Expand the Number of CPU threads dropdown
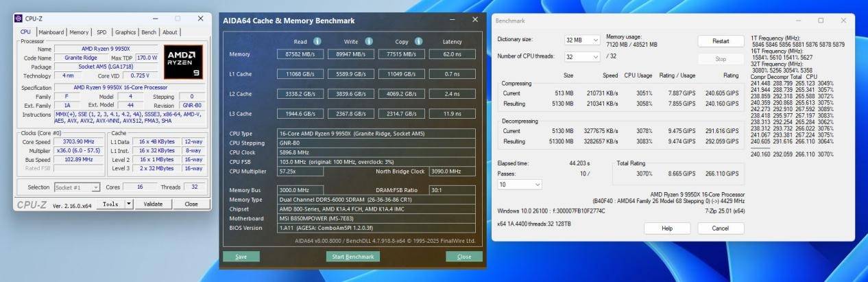868x282 pixels. coord(582,57)
